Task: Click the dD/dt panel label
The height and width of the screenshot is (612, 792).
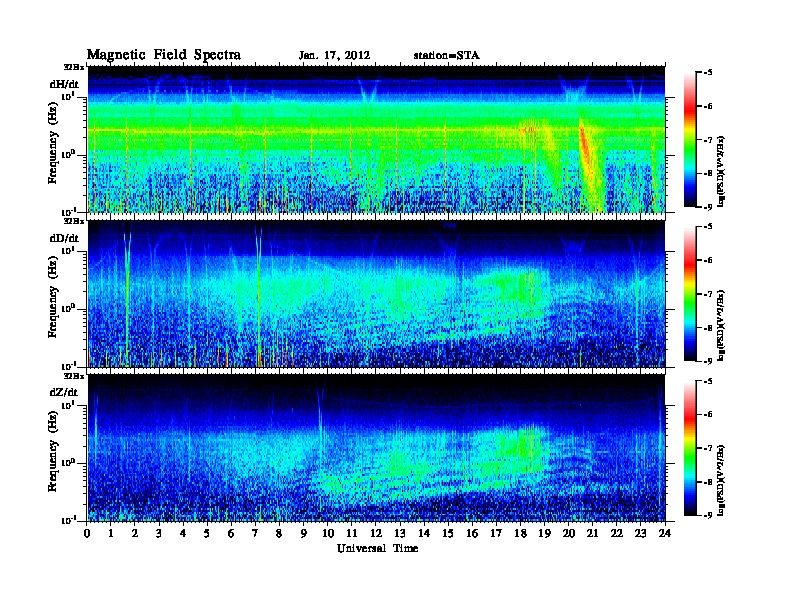Action: click(x=64, y=238)
